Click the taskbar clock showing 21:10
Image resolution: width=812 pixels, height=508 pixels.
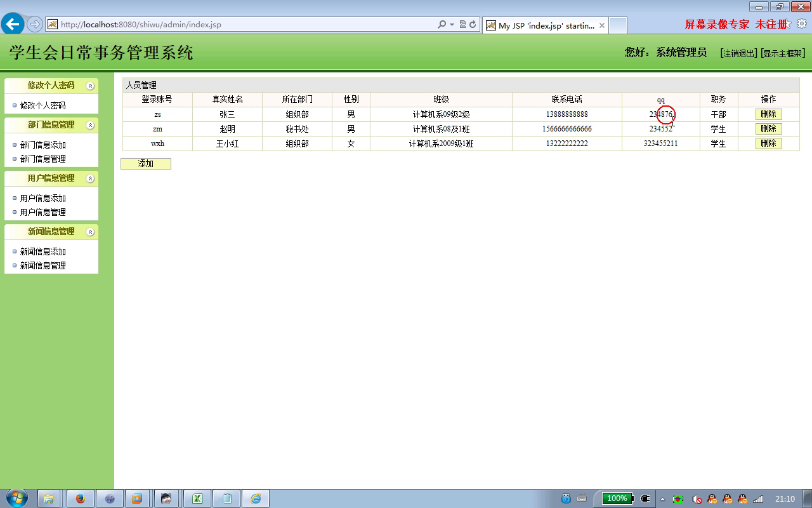[785, 499]
